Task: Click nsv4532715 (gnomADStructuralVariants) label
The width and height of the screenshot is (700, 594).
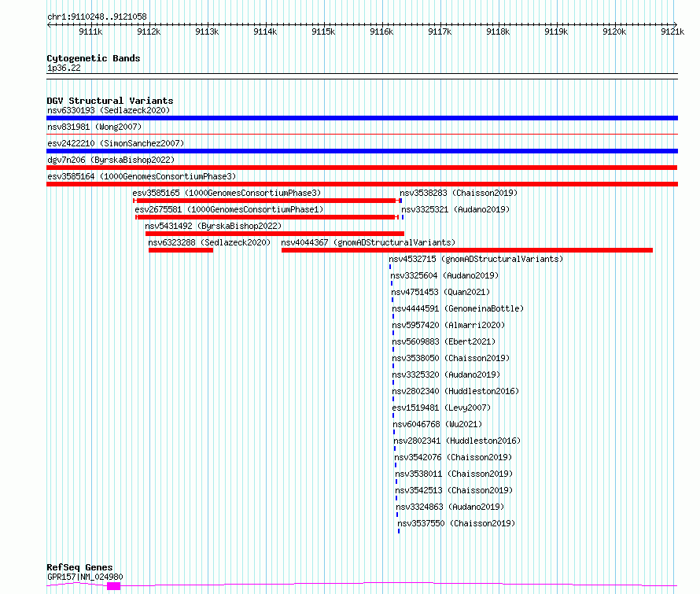Action: click(476, 259)
